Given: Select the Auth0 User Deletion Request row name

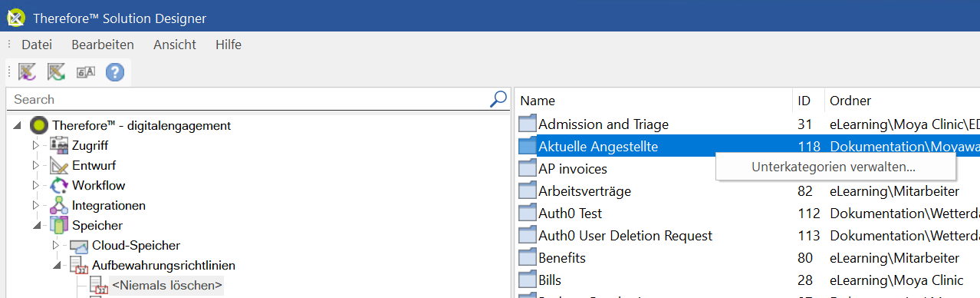Looking at the screenshot, I should [626, 235].
